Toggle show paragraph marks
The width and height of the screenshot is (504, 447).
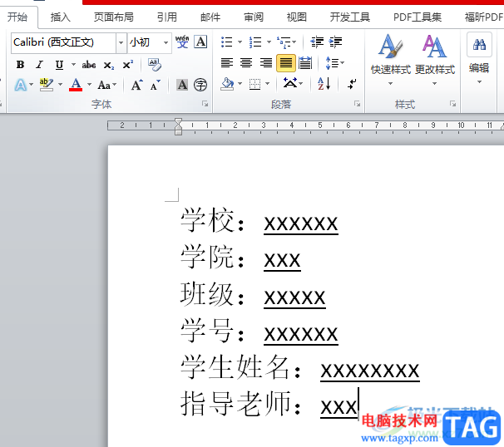coord(352,85)
